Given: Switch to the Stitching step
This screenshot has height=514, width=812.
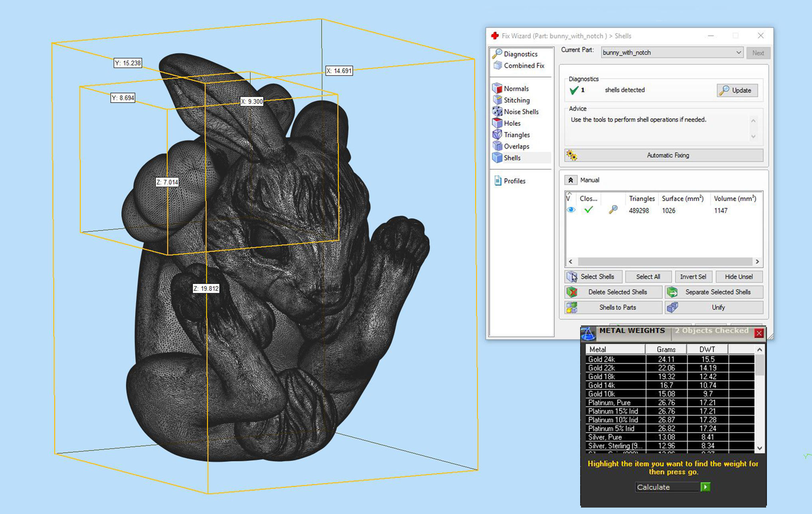Looking at the screenshot, I should [516, 100].
